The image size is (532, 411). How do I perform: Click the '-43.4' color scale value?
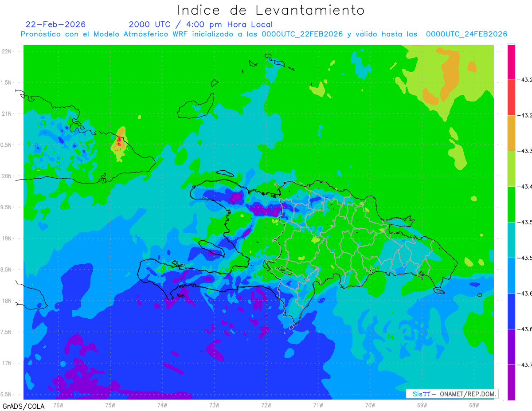point(525,187)
